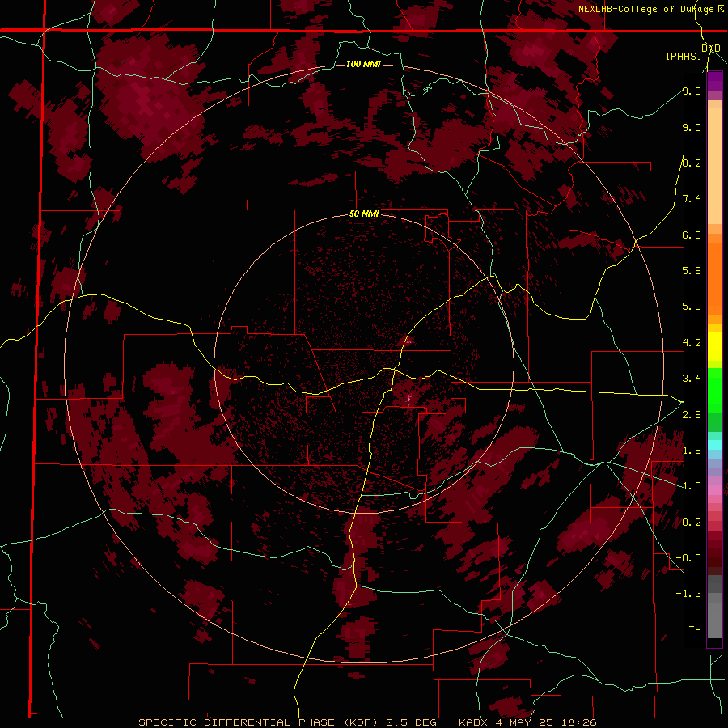Image resolution: width=728 pixels, height=728 pixels.
Task: Click the 1.0 value on color scale
Action: click(692, 486)
